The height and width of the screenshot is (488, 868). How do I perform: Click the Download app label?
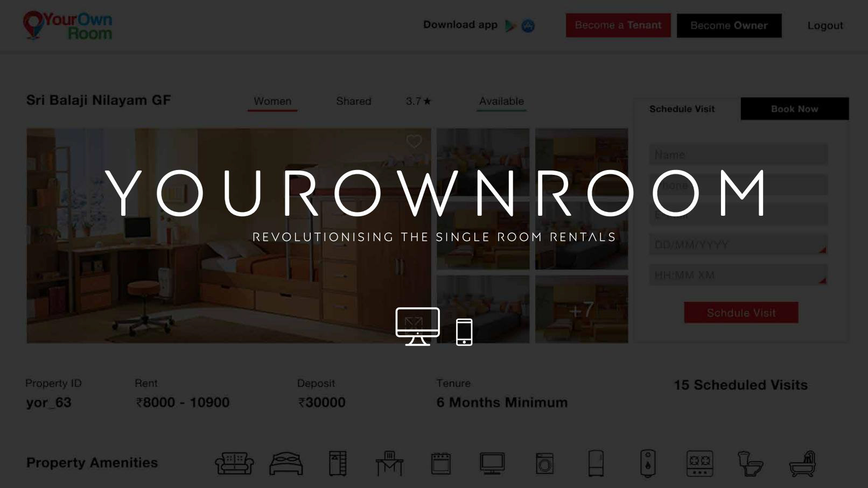460,25
